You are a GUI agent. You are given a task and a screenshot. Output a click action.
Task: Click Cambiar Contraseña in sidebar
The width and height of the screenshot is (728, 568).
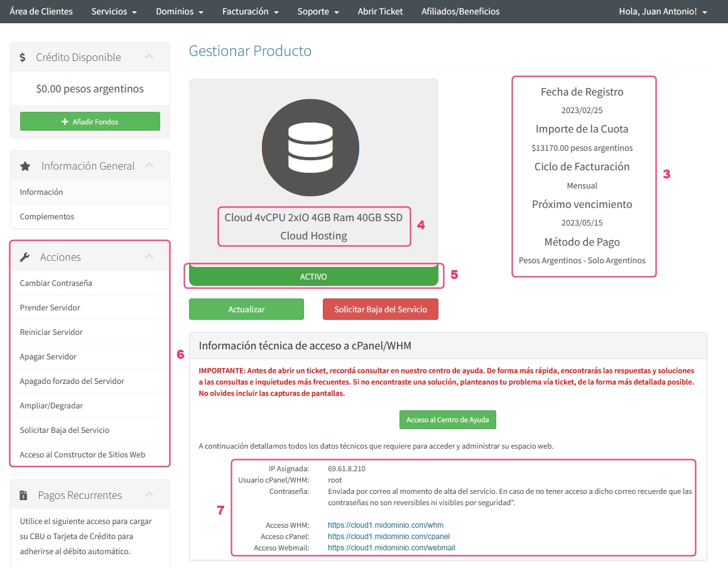point(56,283)
